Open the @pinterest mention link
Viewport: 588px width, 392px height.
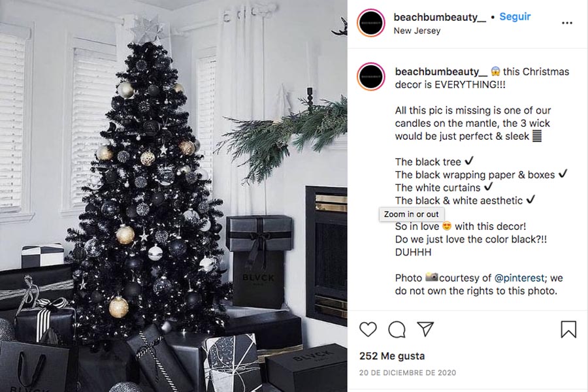pos(519,278)
